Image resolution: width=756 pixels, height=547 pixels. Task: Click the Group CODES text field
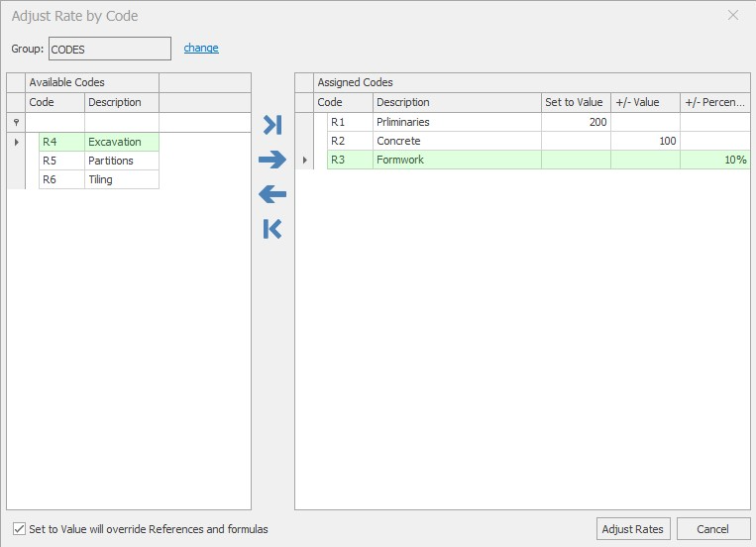[x=109, y=49]
